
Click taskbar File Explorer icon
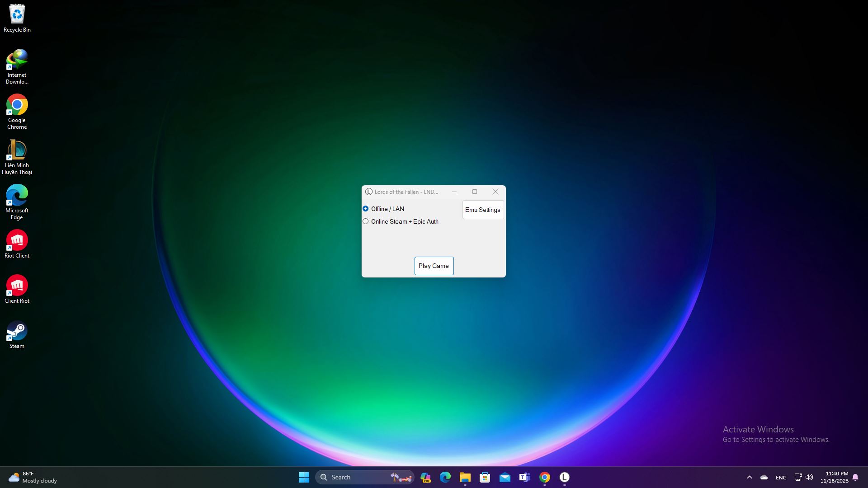coord(465,477)
